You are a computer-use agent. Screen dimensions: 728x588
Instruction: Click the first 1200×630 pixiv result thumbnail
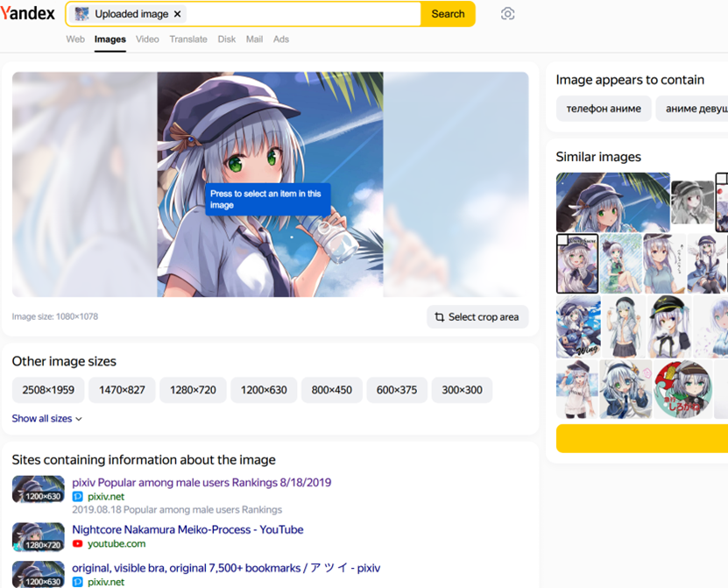pyautogui.click(x=38, y=489)
